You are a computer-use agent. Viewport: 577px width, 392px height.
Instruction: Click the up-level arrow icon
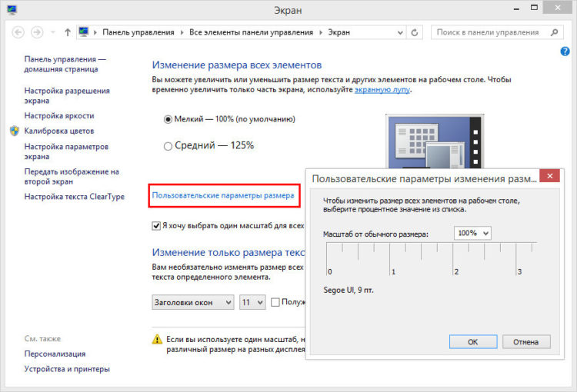(68, 32)
